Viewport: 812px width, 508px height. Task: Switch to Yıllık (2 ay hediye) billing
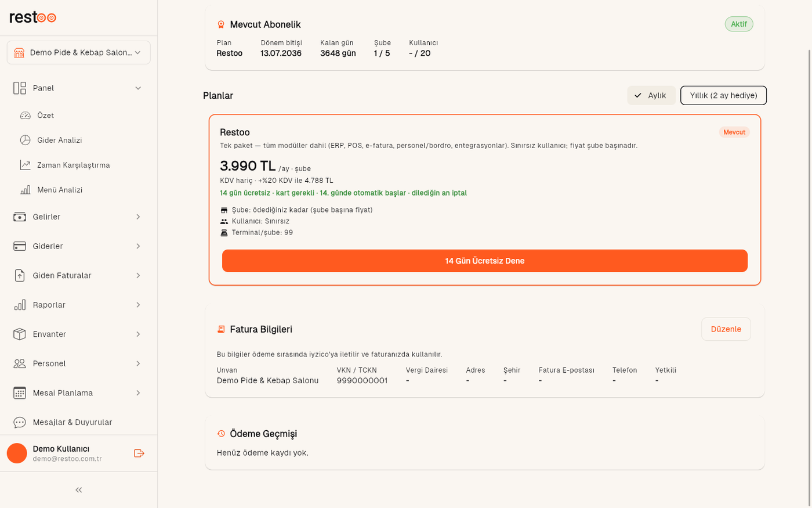[x=723, y=95]
